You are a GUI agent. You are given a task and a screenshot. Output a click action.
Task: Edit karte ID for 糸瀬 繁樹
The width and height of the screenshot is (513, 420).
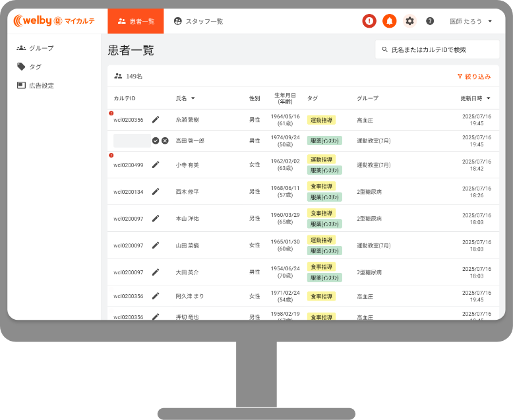156,120
